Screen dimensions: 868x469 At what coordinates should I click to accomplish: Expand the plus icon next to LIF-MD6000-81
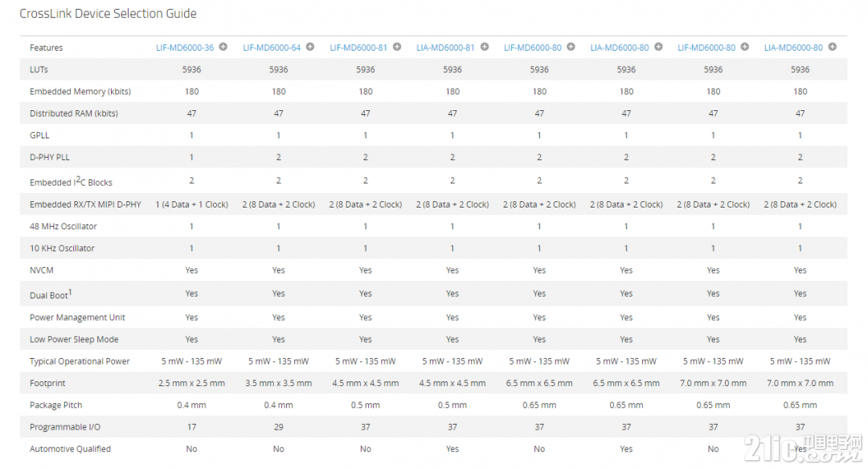pos(397,47)
